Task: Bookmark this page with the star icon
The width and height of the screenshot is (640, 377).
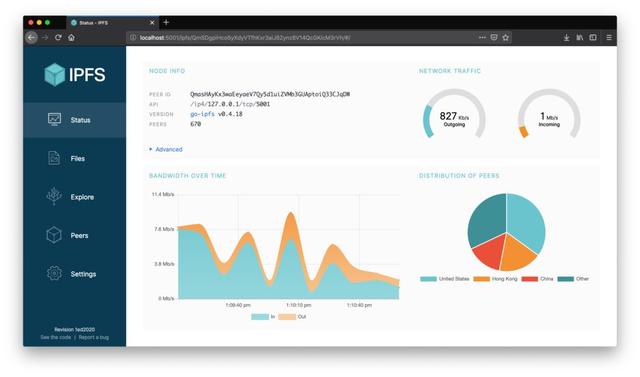Action: pos(506,38)
